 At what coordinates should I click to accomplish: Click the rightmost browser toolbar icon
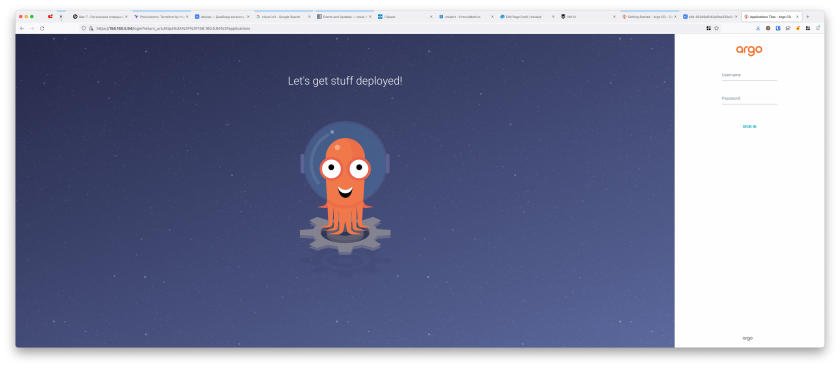818,28
